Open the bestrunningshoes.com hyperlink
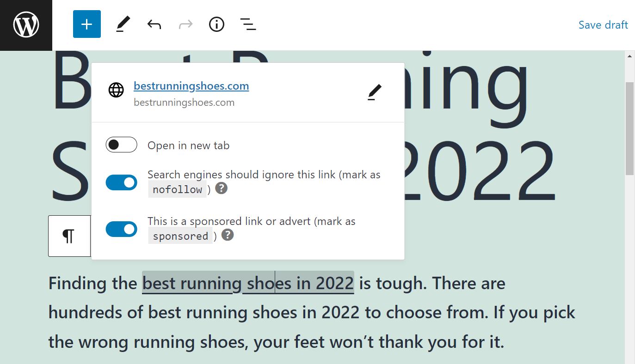The width and height of the screenshot is (635, 364). pos(191,85)
